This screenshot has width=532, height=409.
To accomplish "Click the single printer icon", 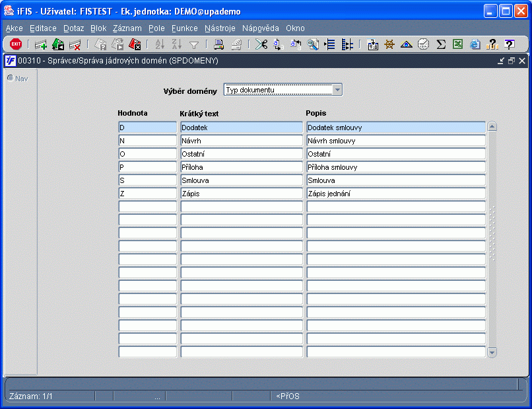I will pos(219,44).
